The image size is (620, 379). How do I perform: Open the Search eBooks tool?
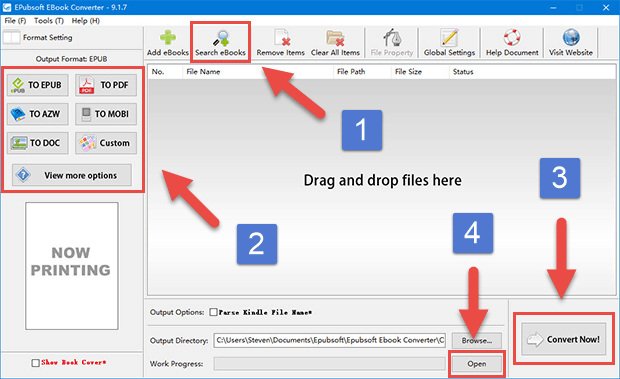click(x=220, y=43)
